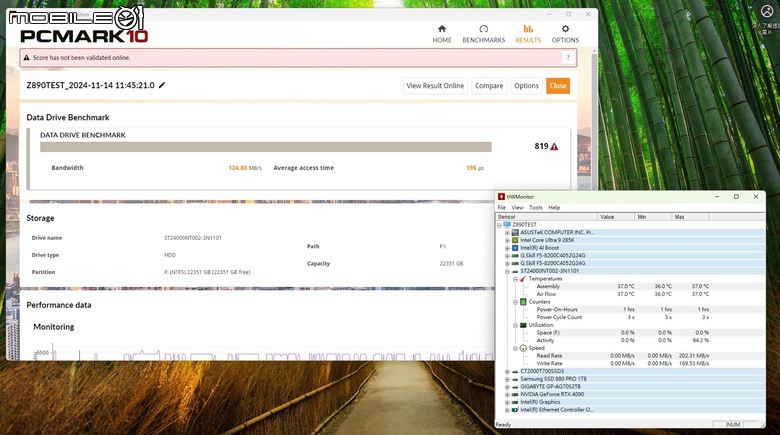Screen dimensions: 780x435
Task: Open the OPTIONS gear icon
Action: tap(565, 29)
